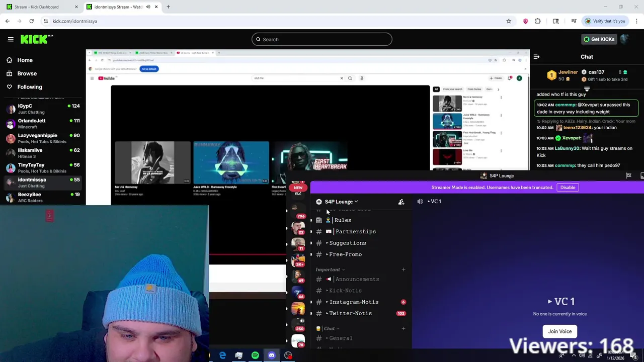Click Set as default in Chrome infobar
Screen dimensions: 644x362
coord(149,69)
